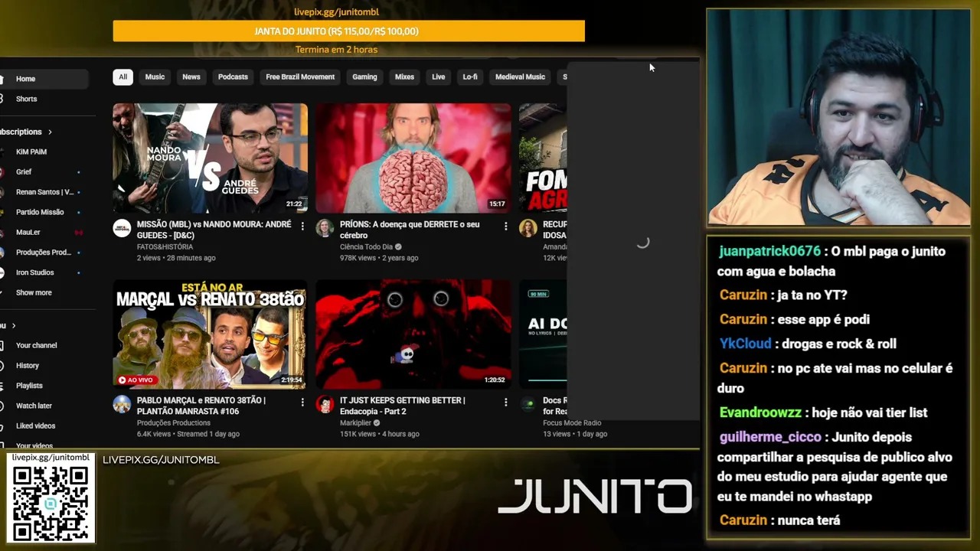Click the live indicator icon beside MauLer
Image resolution: width=980 pixels, height=551 pixels.
tap(78, 232)
